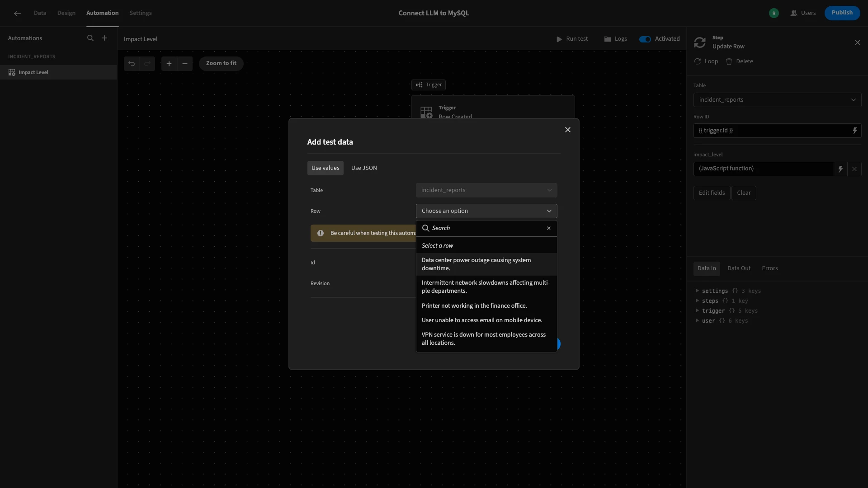The width and height of the screenshot is (868, 488).
Task: Select 'Printer not working' row option
Action: 486,306
